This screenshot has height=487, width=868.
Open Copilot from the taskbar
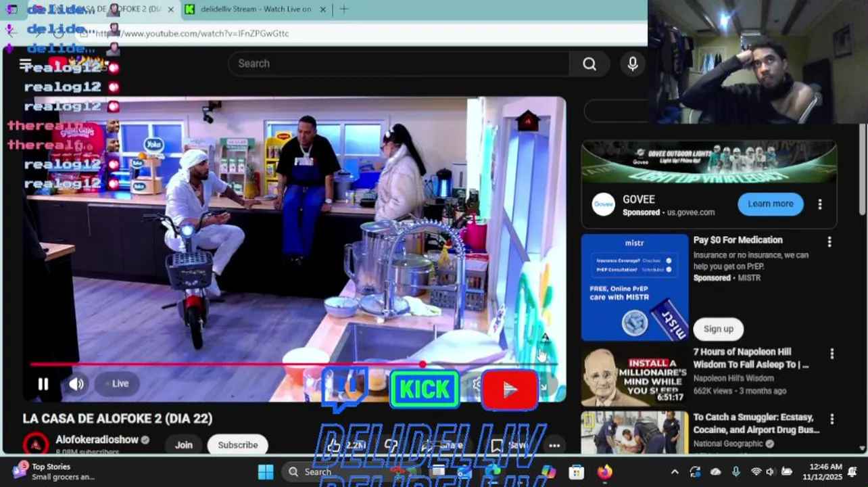coord(548,472)
